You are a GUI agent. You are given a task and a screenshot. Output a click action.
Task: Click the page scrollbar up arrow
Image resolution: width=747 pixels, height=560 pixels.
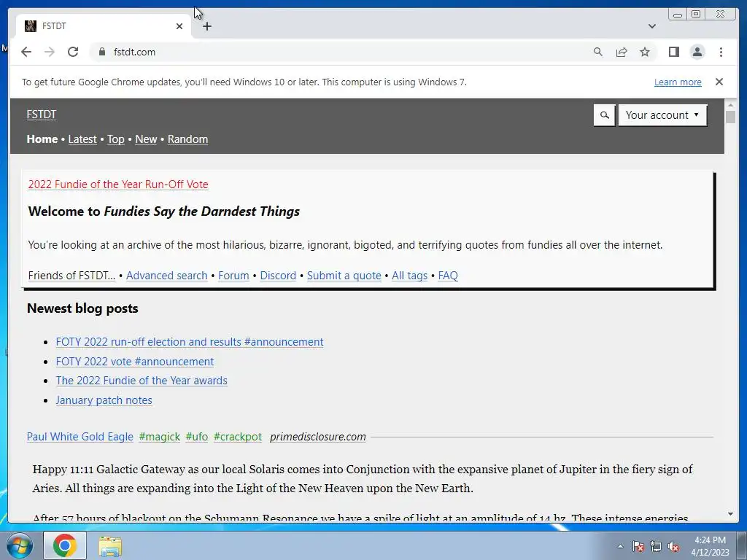[730, 104]
